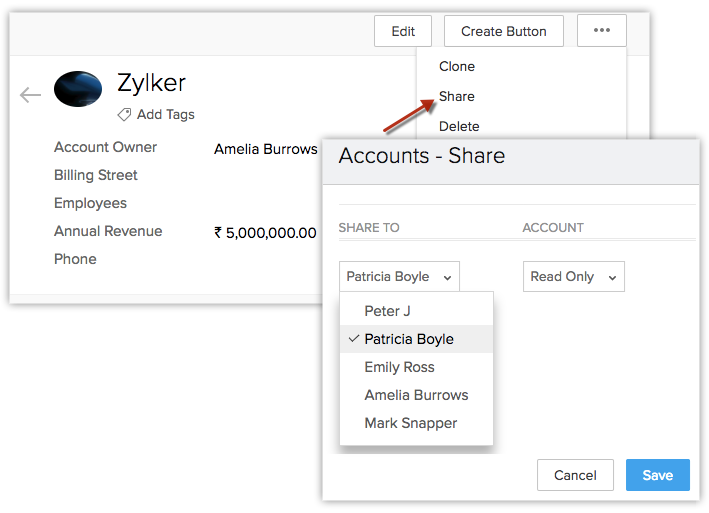This screenshot has height=513, width=709.
Task: Pick Emily Ross from the list
Action: [399, 367]
